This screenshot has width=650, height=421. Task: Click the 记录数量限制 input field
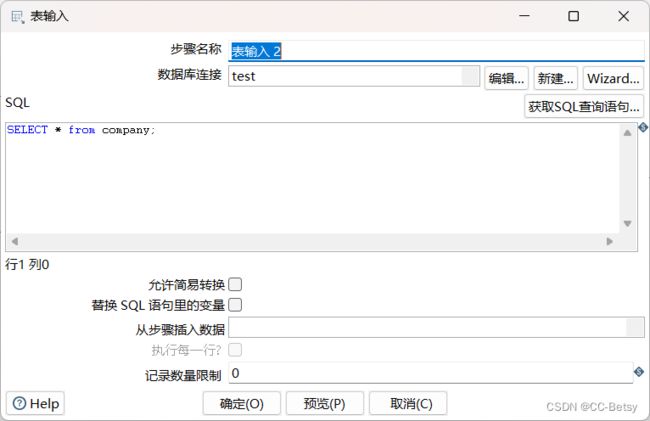(431, 373)
